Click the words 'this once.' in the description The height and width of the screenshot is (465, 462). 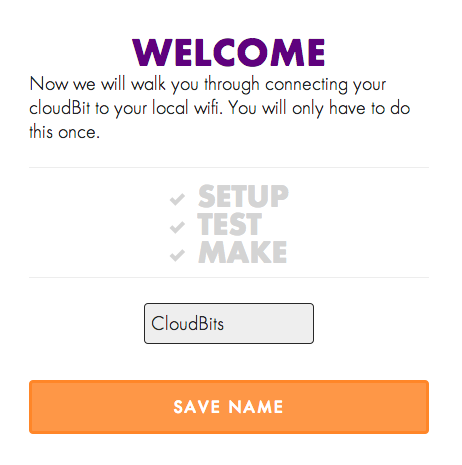pyautogui.click(x=65, y=132)
